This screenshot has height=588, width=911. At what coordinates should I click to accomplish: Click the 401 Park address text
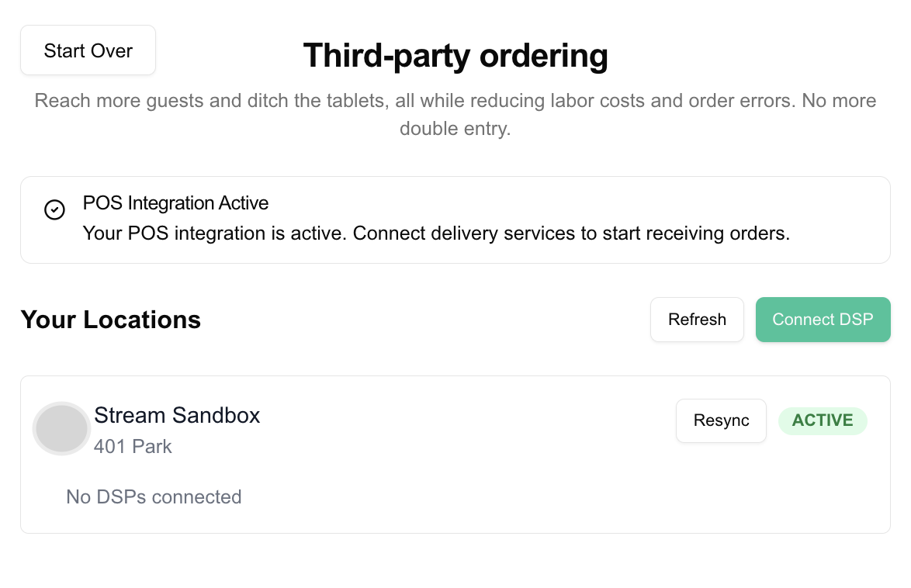pyautogui.click(x=133, y=447)
